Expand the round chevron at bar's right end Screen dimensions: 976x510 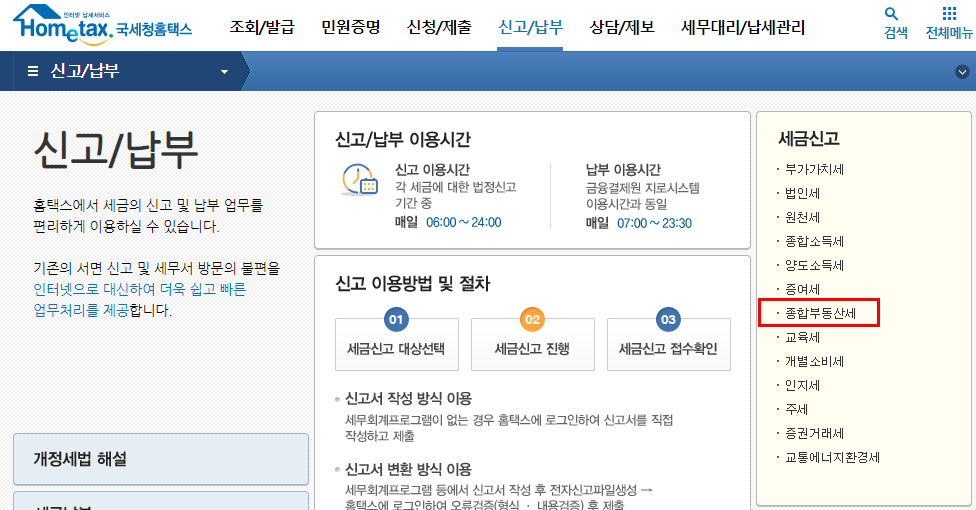coord(962,72)
